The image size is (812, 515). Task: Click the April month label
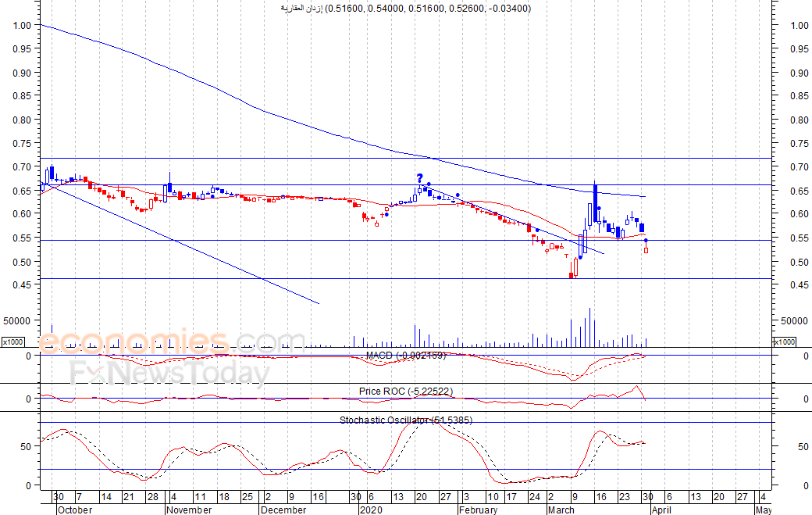661,510
